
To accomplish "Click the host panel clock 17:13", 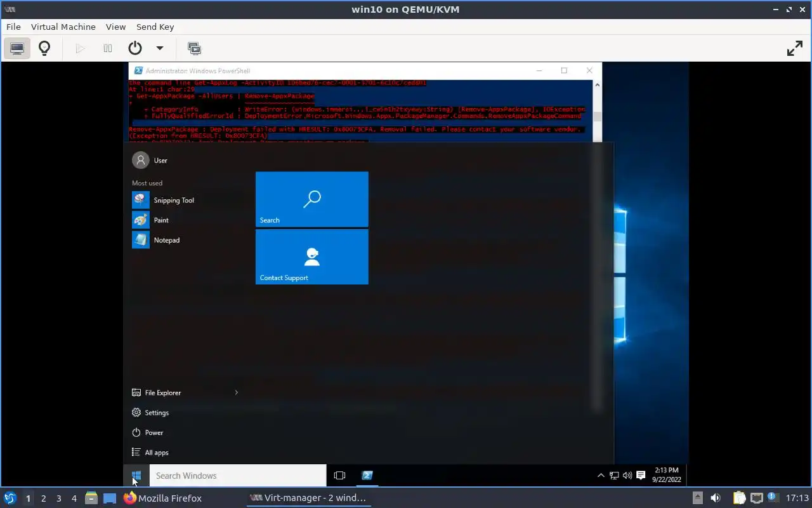I will pyautogui.click(x=797, y=498).
